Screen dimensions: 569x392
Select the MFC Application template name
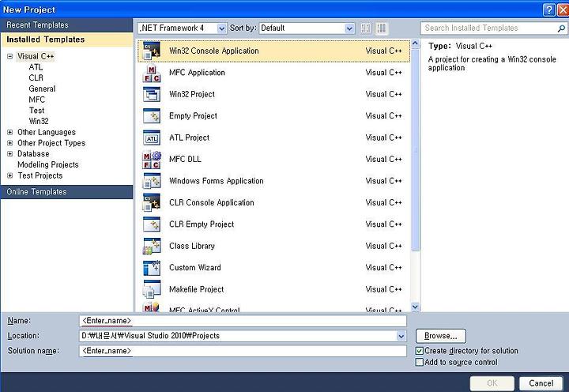coord(197,73)
